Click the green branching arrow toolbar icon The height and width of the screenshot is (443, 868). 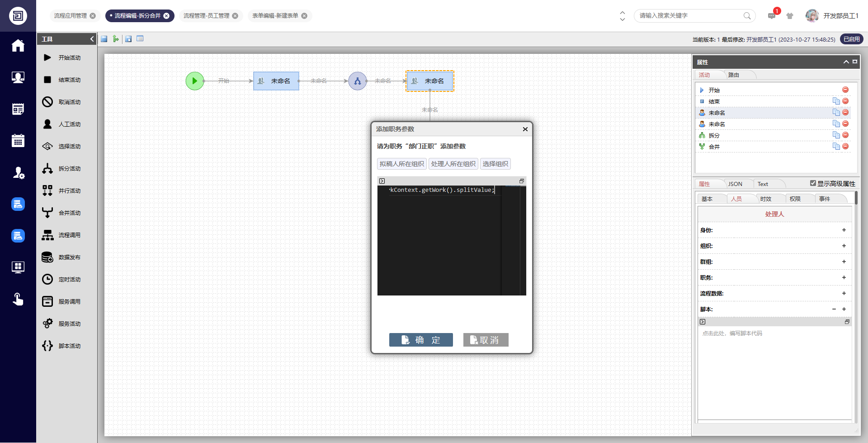click(116, 39)
